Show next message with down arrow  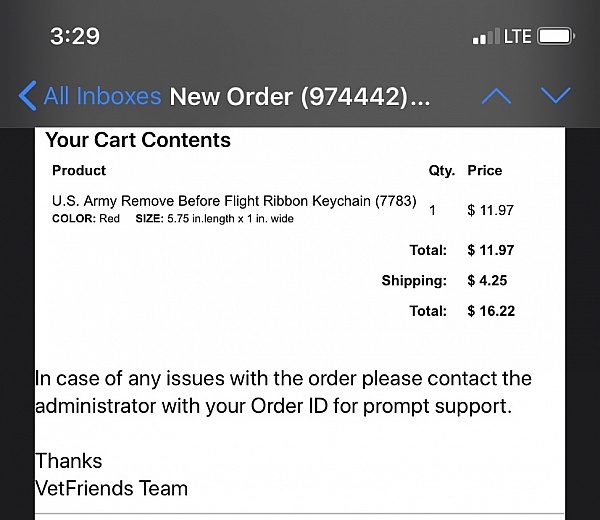click(555, 96)
